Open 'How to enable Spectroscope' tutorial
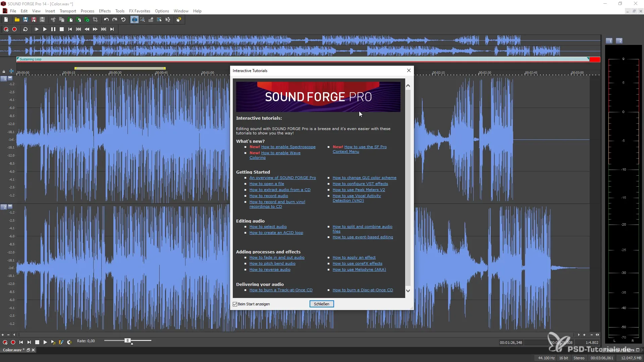The height and width of the screenshot is (362, 644). pyautogui.click(x=288, y=147)
